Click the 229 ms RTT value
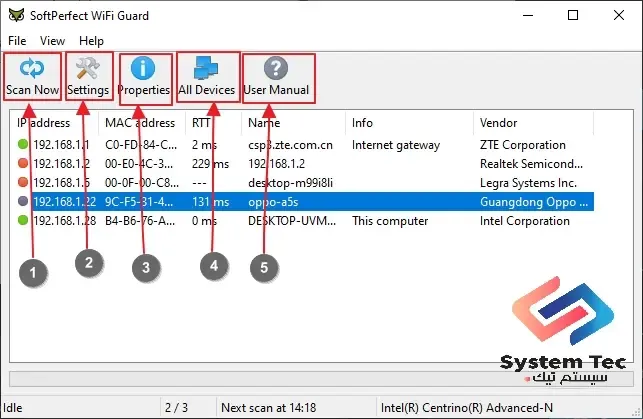Screen dimensions: 643x419 click(210, 164)
